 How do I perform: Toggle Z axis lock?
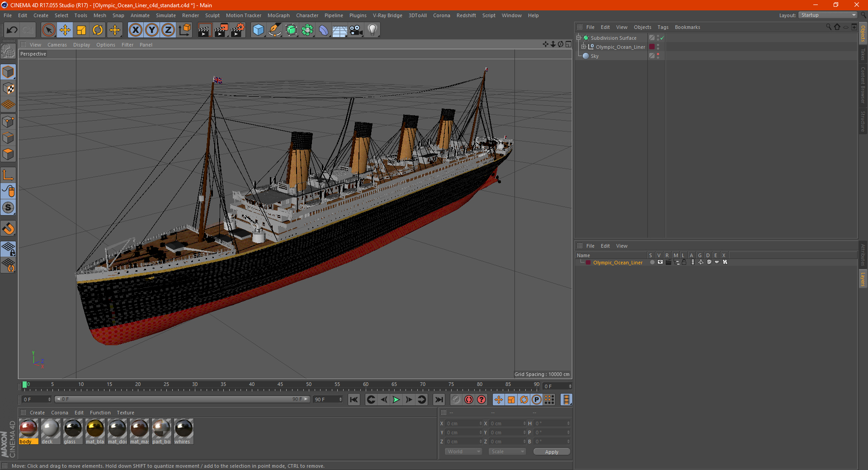coord(168,30)
